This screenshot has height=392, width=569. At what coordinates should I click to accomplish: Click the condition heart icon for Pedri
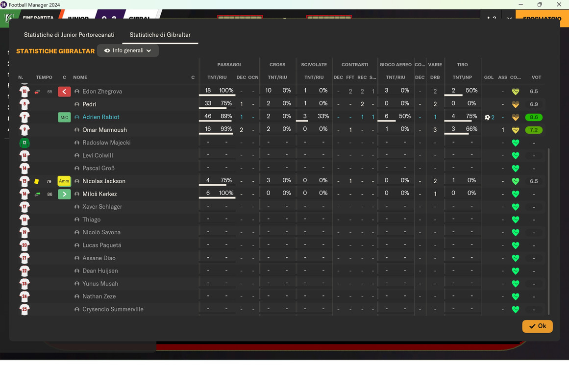coord(515,104)
